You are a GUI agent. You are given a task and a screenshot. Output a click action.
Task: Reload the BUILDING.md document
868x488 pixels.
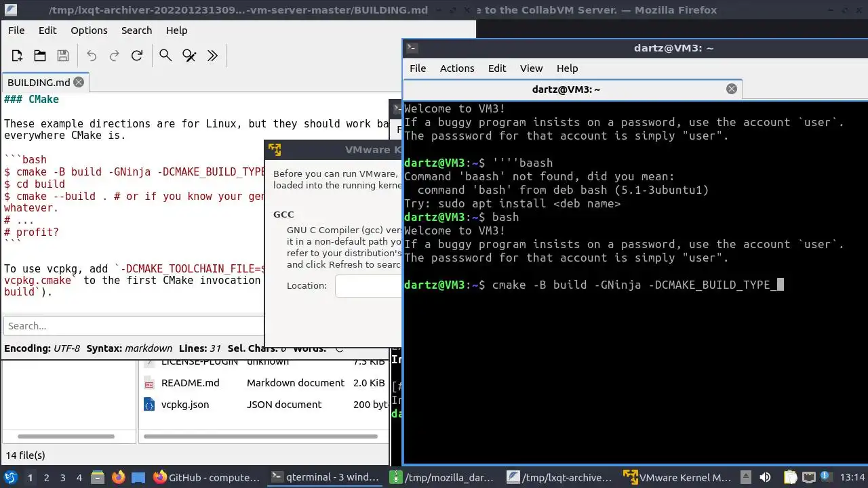[137, 56]
